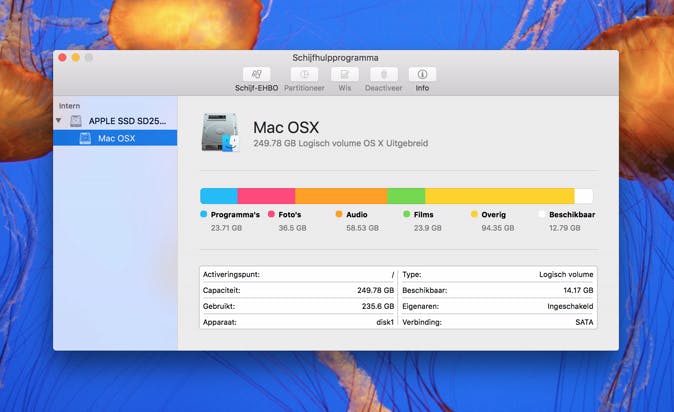674x412 pixels.
Task: Click the Wis erase toolbar button
Action: 345,74
